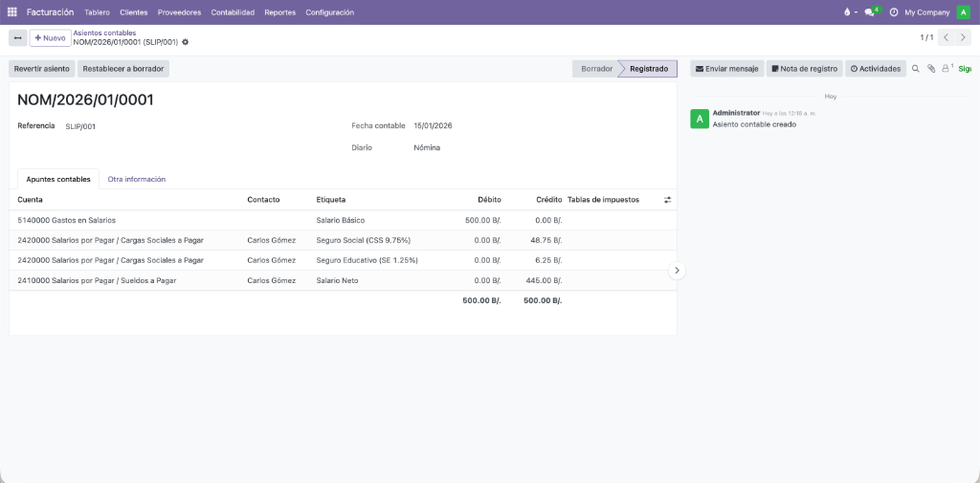
Task: Click the Administrator avatar in chatter message
Action: [x=700, y=119]
